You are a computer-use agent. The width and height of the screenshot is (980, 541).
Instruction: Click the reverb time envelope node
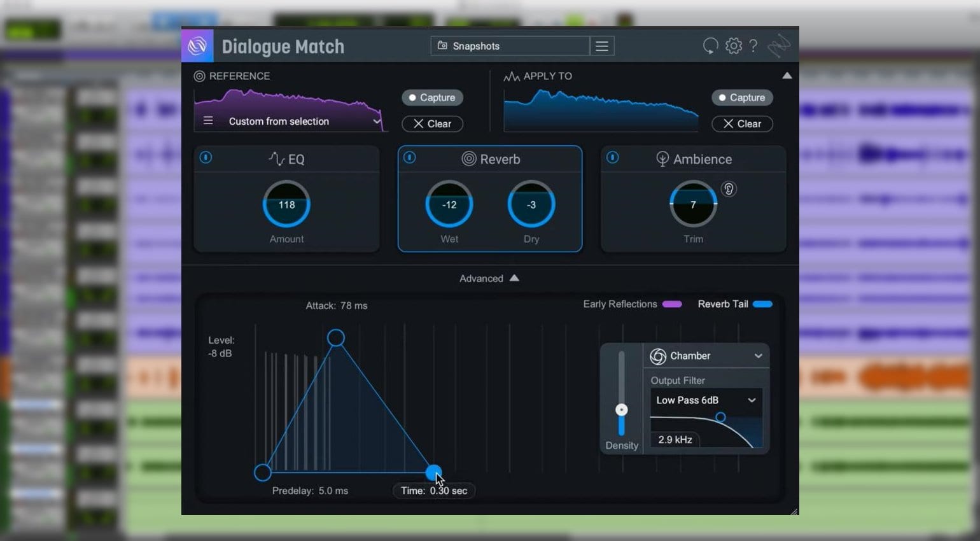click(x=433, y=472)
